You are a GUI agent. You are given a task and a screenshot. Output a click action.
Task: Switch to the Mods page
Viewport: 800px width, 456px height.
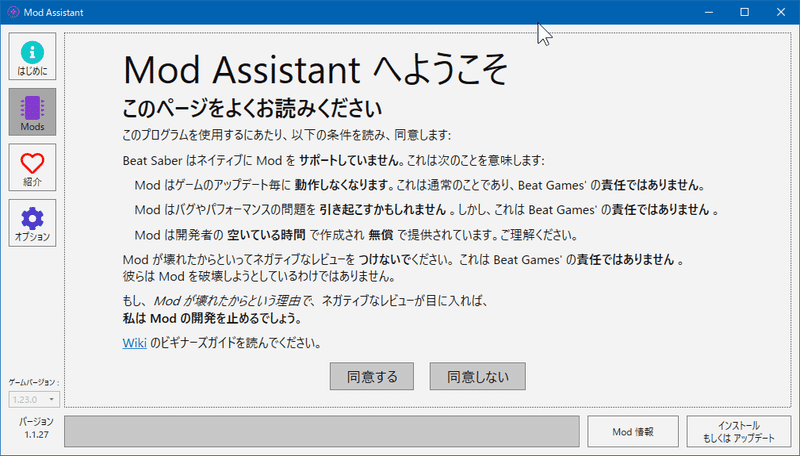click(x=32, y=112)
